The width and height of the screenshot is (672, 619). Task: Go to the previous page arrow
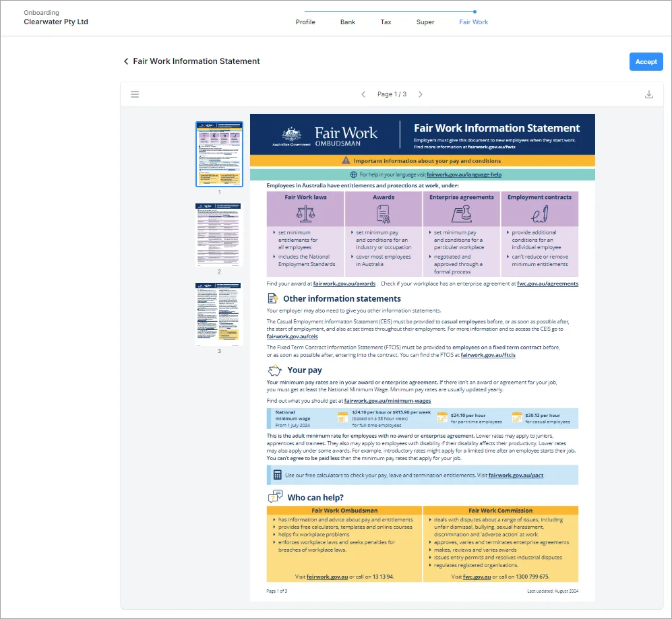(363, 94)
